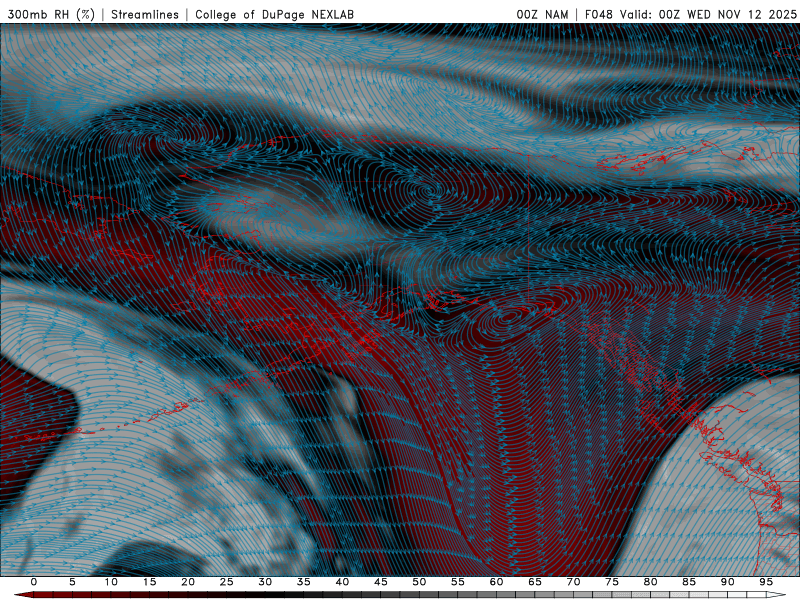
Task: Click the "5" label on the color scale
Action: (x=72, y=582)
